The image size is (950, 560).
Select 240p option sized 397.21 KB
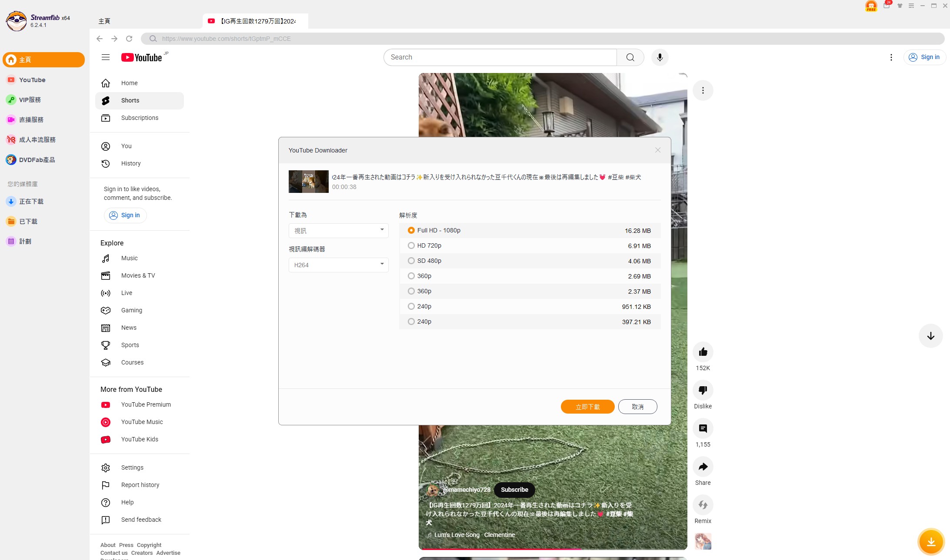(530, 322)
